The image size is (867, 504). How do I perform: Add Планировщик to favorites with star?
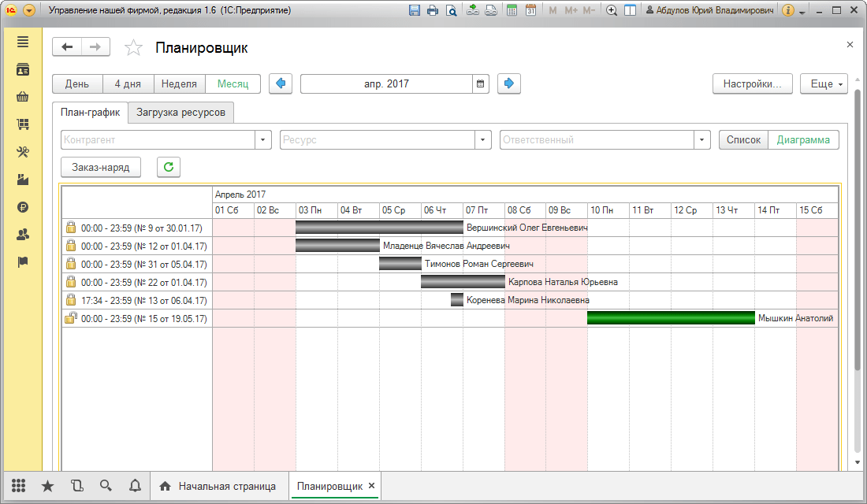(133, 48)
